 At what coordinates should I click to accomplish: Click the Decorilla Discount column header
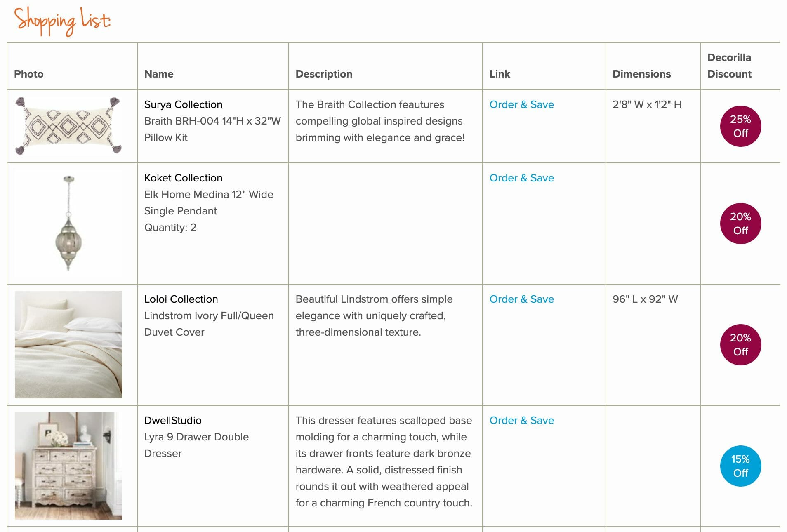coord(729,66)
